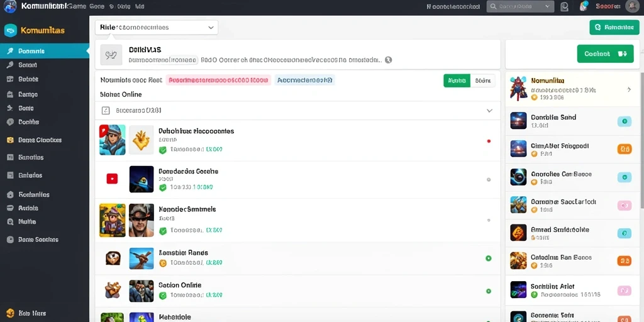Click the search field in the header
Screen dimensions: 644x322
click(520, 6)
